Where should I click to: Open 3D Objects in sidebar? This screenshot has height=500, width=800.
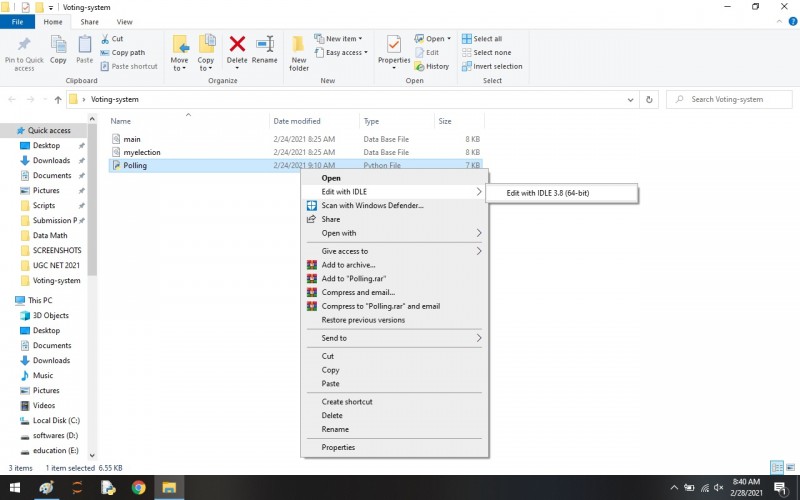tap(51, 315)
